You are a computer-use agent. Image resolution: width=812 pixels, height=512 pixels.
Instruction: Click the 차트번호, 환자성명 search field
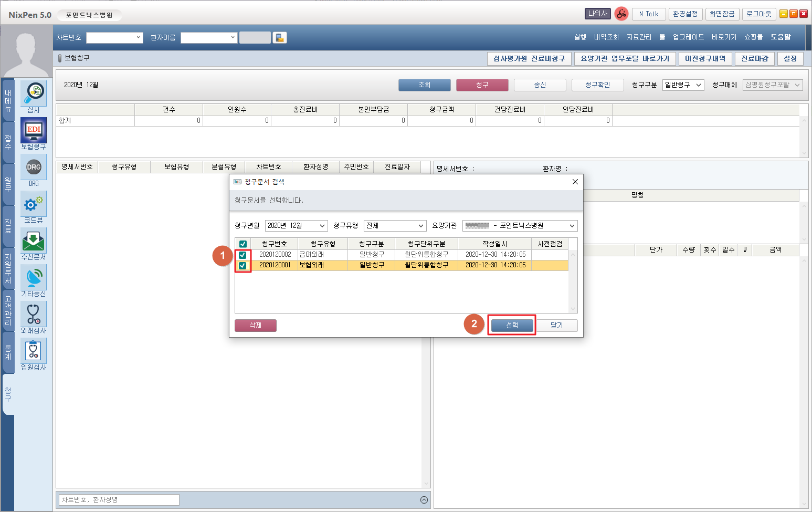point(118,500)
